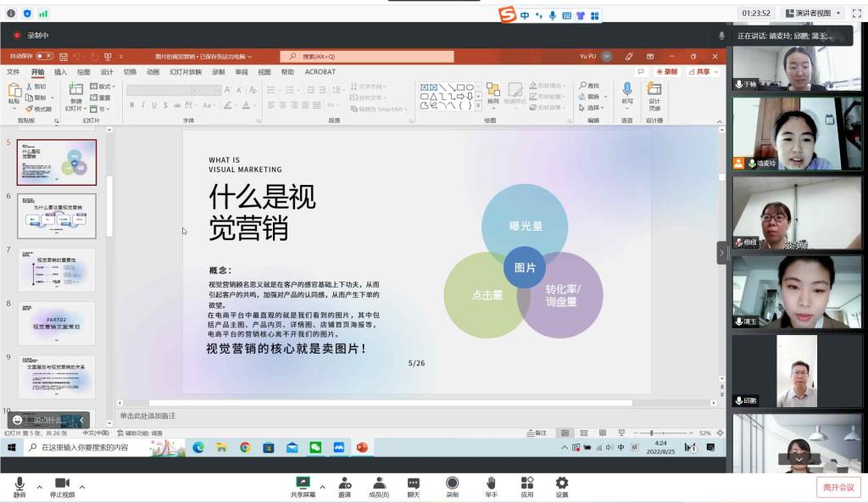Open Windows Start menu
868x503 pixels.
click(12, 447)
